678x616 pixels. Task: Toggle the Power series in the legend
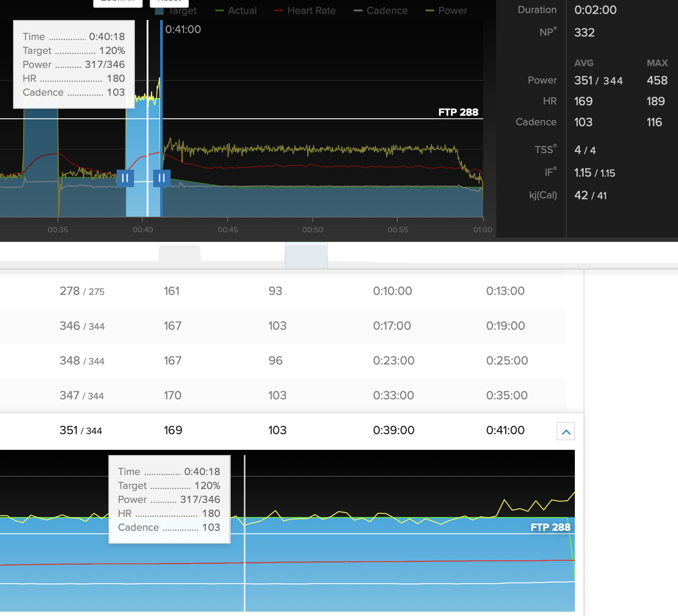[x=446, y=10]
